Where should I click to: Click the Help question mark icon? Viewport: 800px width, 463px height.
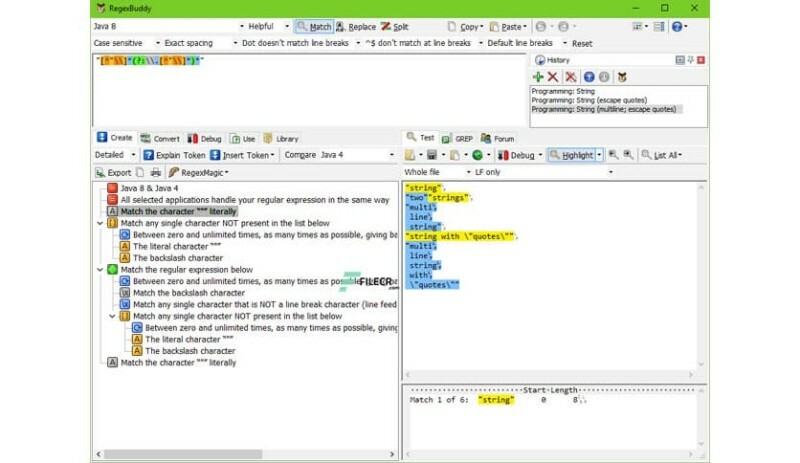tap(679, 27)
